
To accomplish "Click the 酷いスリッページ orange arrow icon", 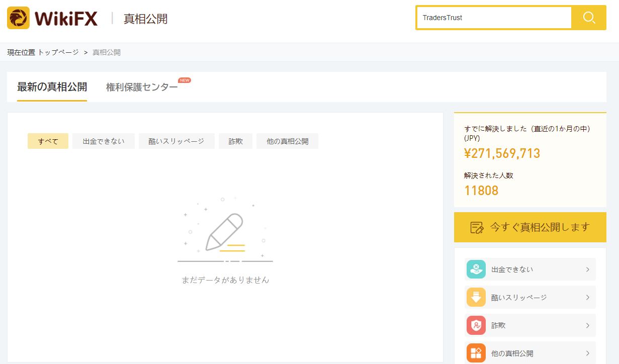I will (476, 297).
